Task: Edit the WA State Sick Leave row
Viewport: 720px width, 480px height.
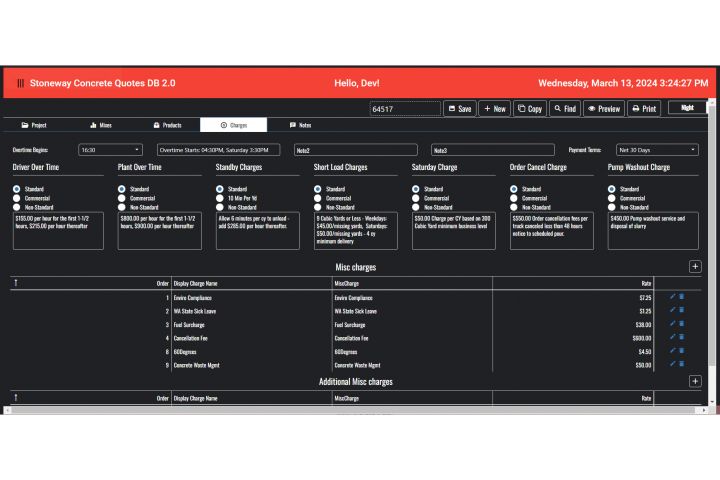Action: 672,310
